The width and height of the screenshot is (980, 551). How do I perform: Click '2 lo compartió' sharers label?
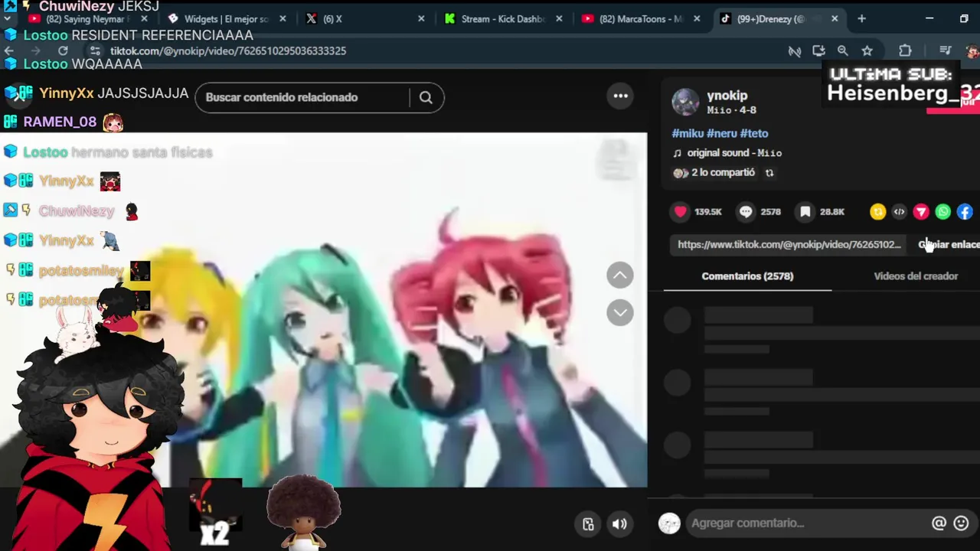click(723, 173)
